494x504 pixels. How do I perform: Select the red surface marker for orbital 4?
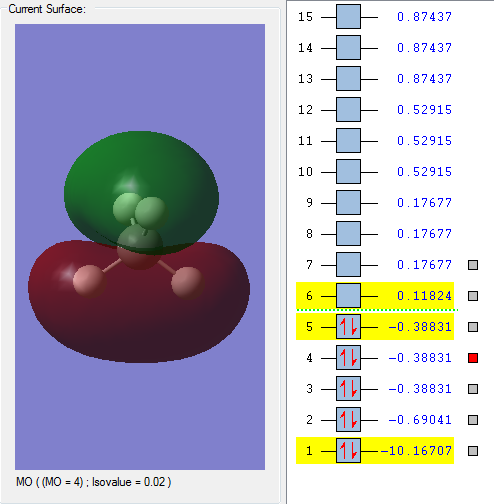coord(473,358)
